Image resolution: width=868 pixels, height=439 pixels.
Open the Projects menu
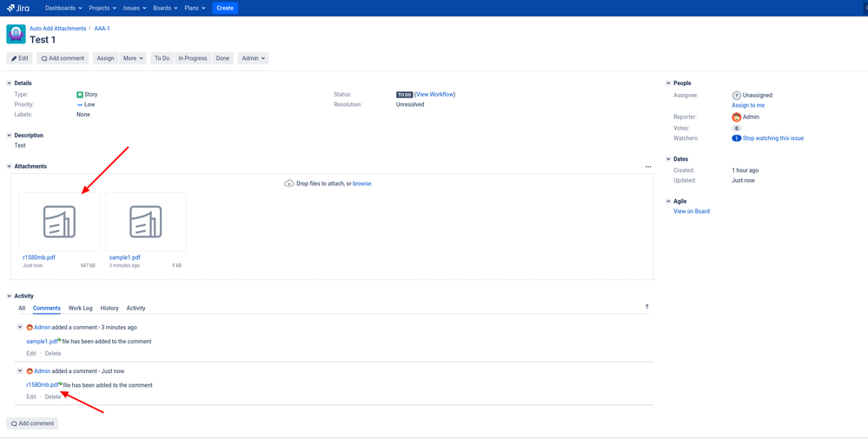click(103, 8)
